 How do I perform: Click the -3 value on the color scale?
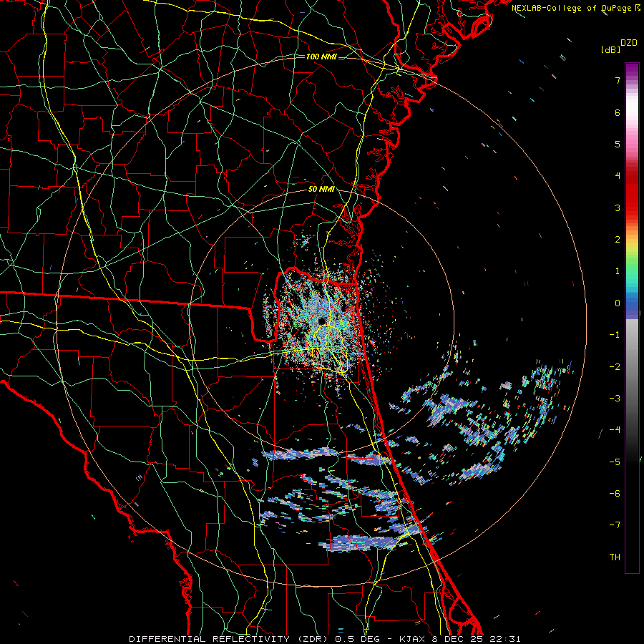[615, 399]
